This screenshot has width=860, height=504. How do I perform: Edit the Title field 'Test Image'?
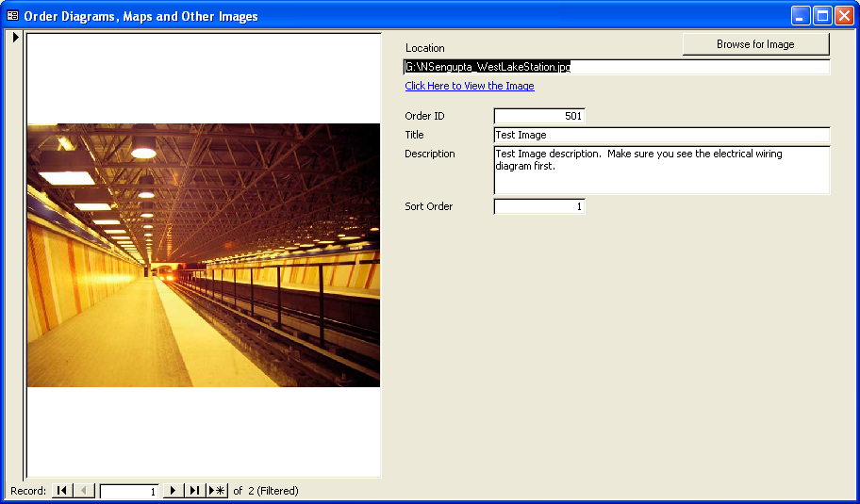click(x=662, y=135)
